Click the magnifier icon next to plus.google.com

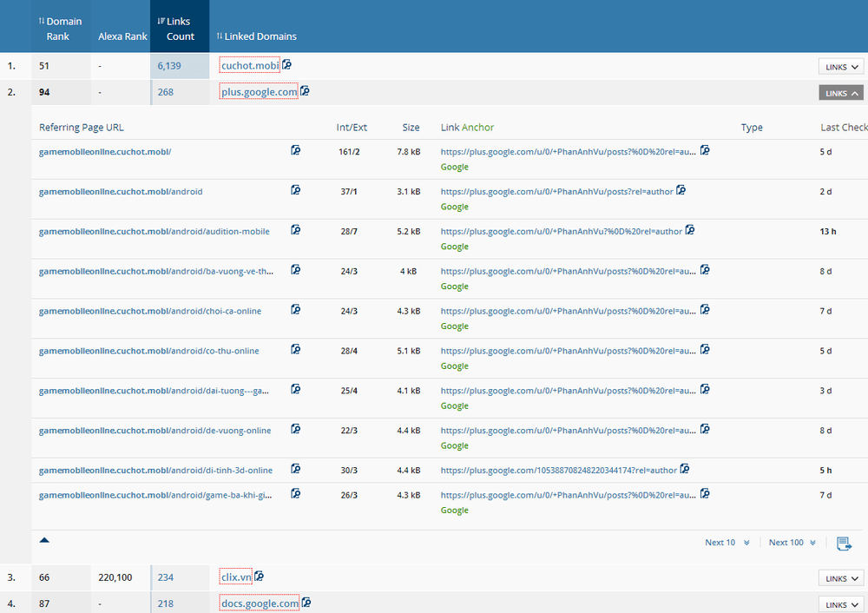pyautogui.click(x=305, y=91)
